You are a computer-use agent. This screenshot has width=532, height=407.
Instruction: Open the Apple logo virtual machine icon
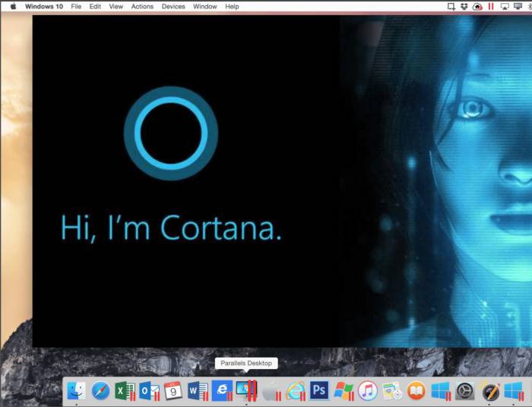point(271,391)
